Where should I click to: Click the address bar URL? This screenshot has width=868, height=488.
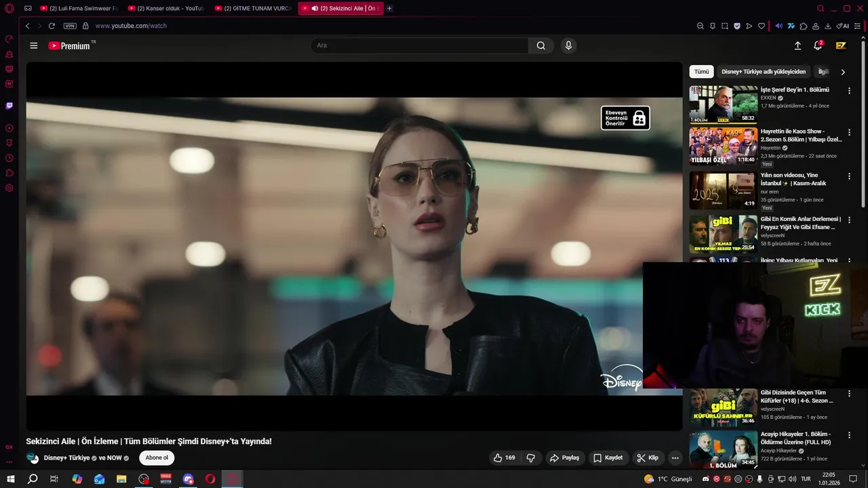coord(131,26)
